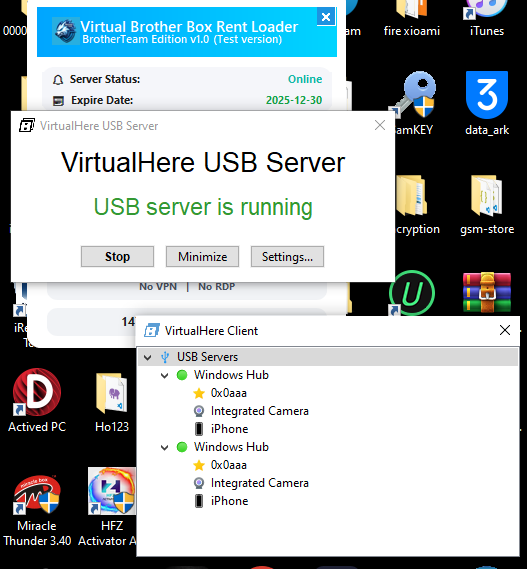Click the Stop button in VirtualHere USB Server
This screenshot has width=527, height=569.
click(117, 257)
